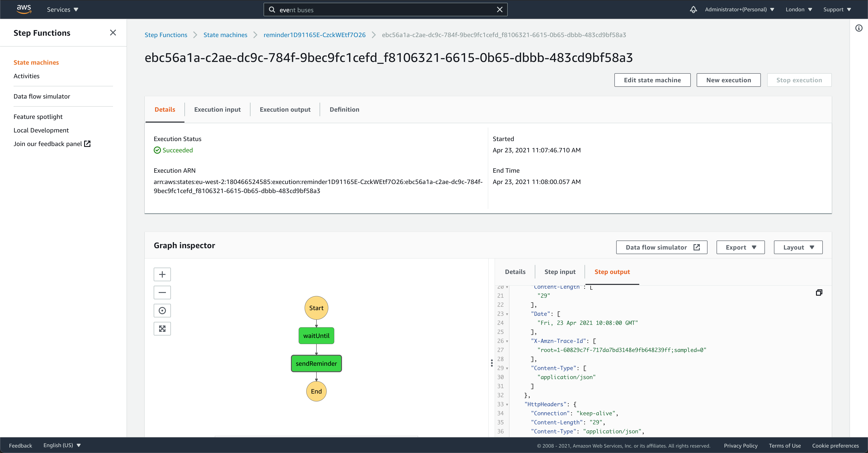The height and width of the screenshot is (453, 868).
Task: Select the Step output tab
Action: (x=612, y=272)
